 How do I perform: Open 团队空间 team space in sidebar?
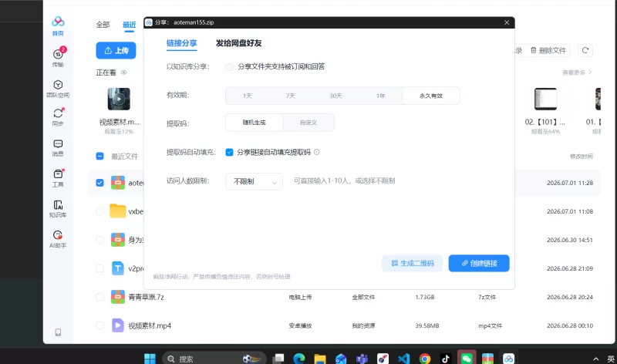[x=58, y=89]
